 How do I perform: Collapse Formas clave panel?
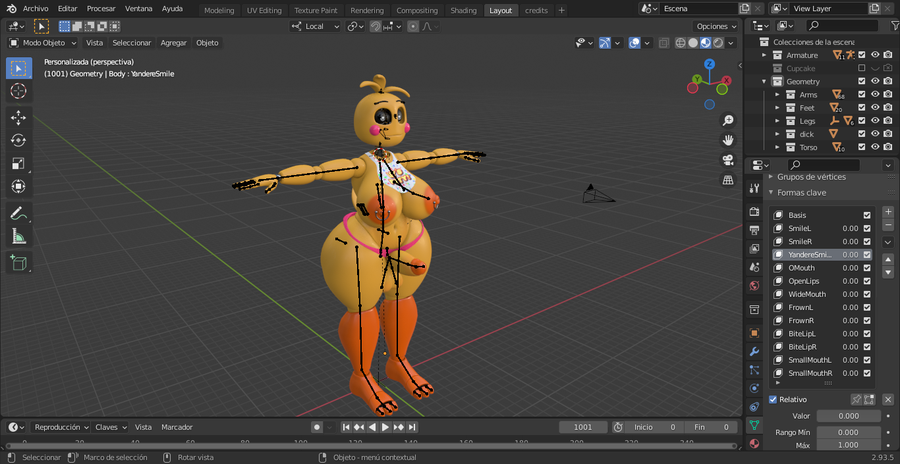click(x=771, y=193)
